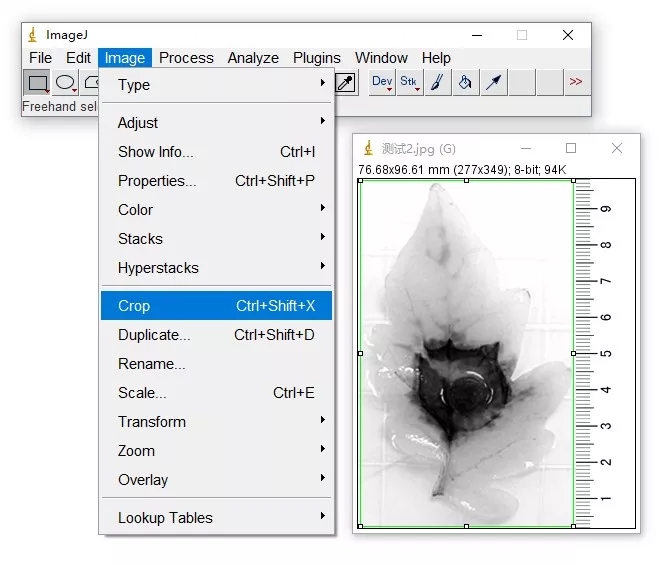
Task: Expand the Type submenu
Action: (x=216, y=85)
